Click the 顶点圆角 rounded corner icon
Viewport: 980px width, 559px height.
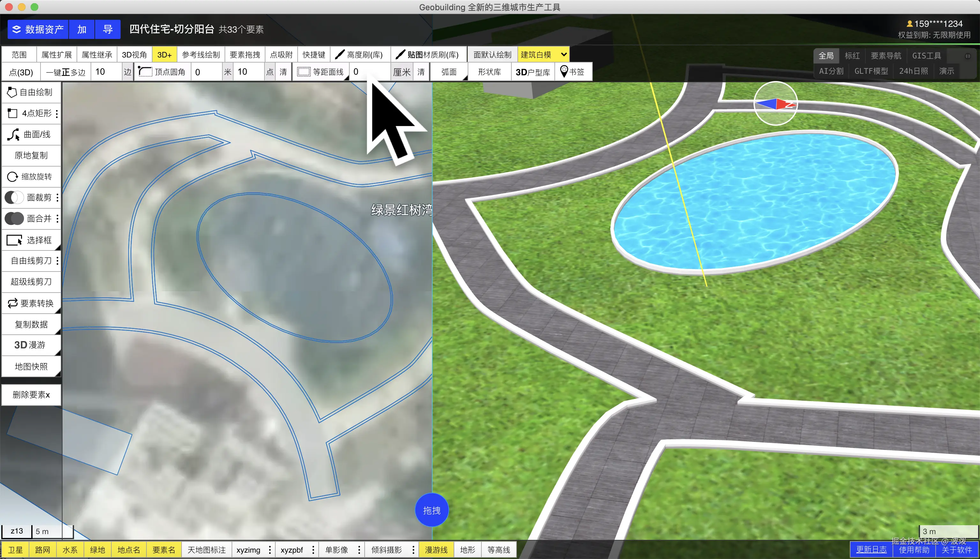145,72
